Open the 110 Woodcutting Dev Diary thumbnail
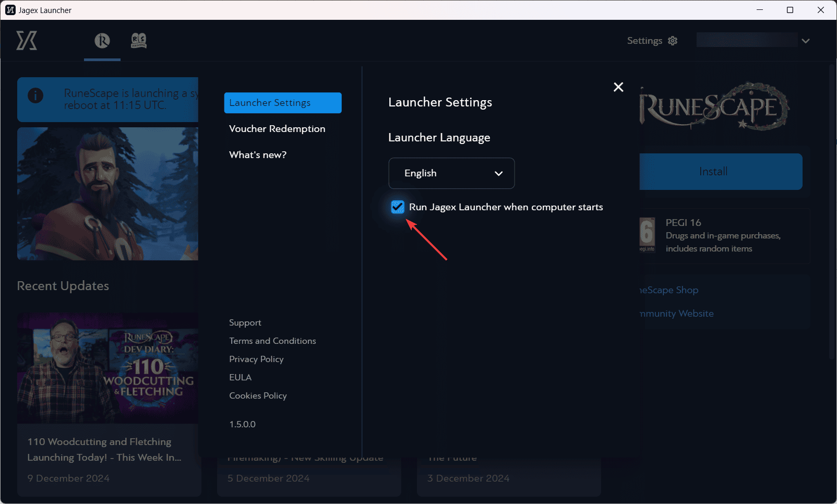The width and height of the screenshot is (837, 504). point(107,368)
